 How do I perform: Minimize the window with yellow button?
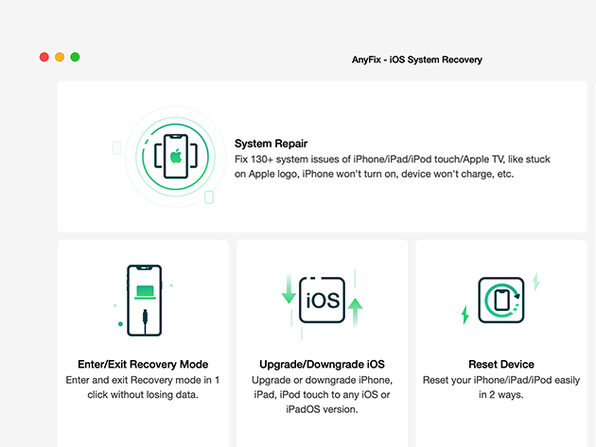[60, 57]
